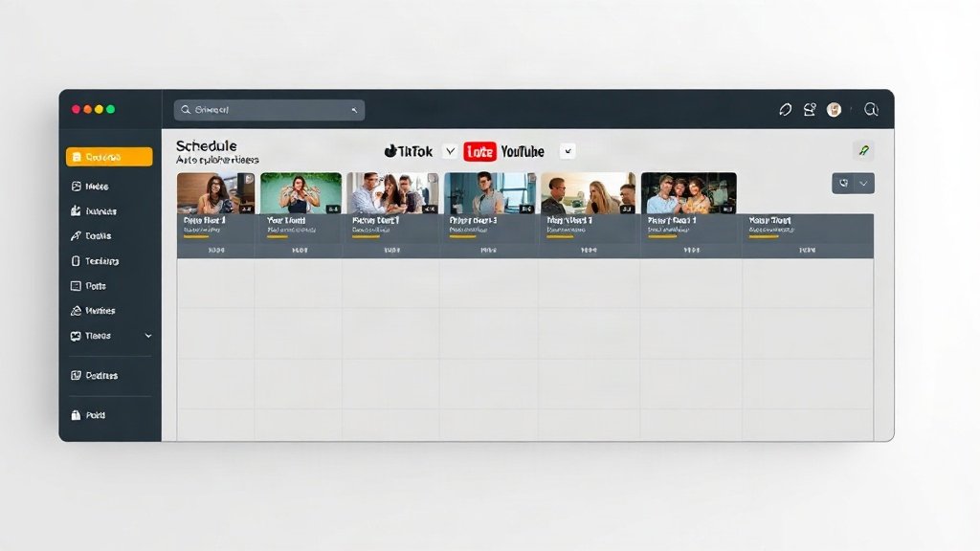
Task: Click the search magnifier at top right
Action: pyautogui.click(x=871, y=109)
